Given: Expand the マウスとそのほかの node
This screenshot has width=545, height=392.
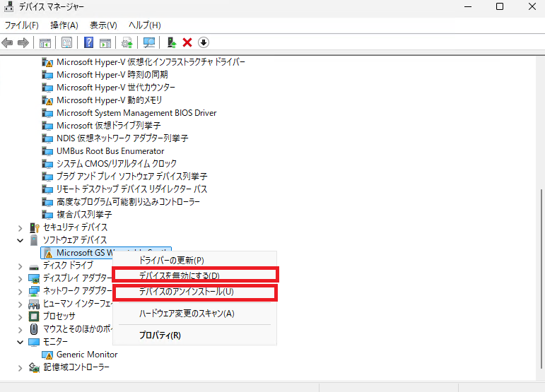Looking at the screenshot, I should [20, 330].
